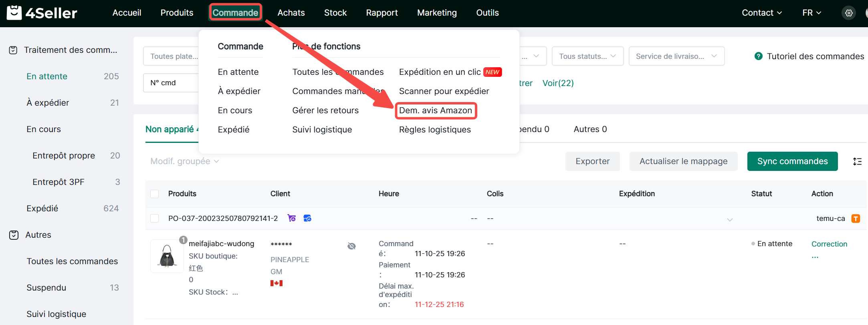868x325 pixels.
Task: Open the Service de livraison dropdown
Action: (676, 56)
